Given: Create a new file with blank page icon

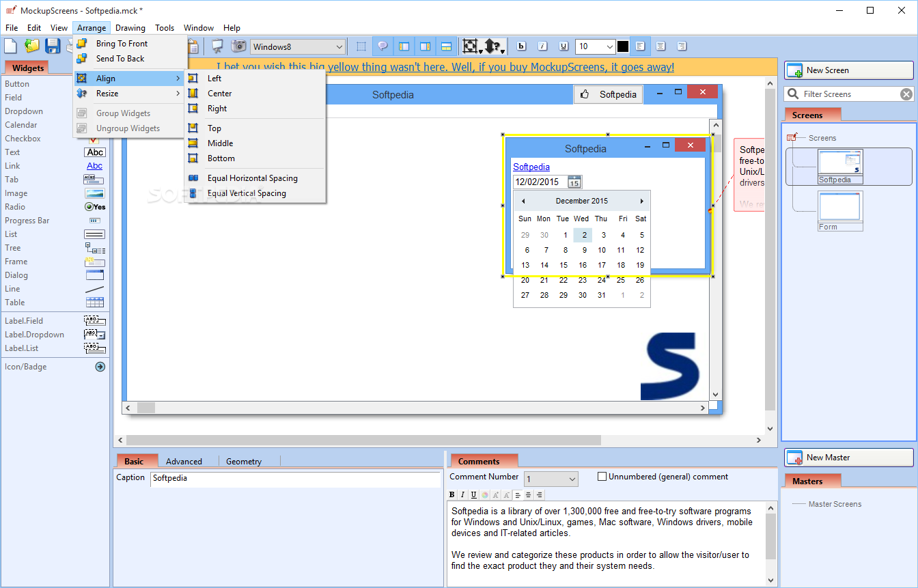Looking at the screenshot, I should [10, 46].
